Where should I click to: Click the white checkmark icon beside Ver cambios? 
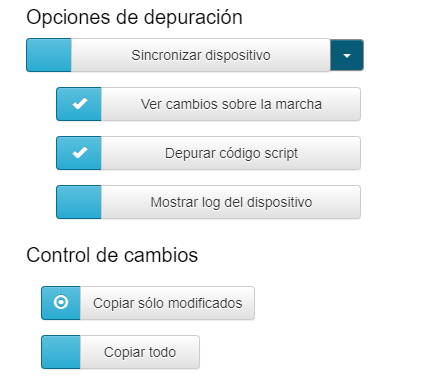coord(80,104)
